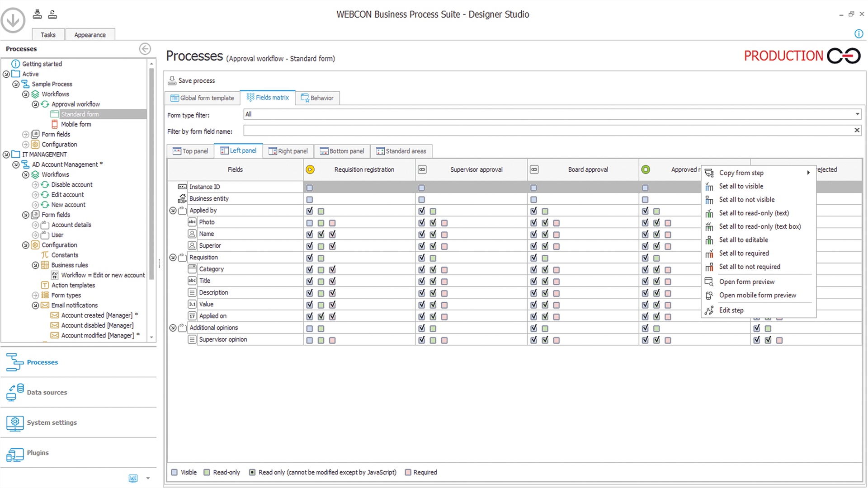Image resolution: width=868 pixels, height=488 pixels.
Task: Click the Fields matrix tab
Action: pos(268,97)
